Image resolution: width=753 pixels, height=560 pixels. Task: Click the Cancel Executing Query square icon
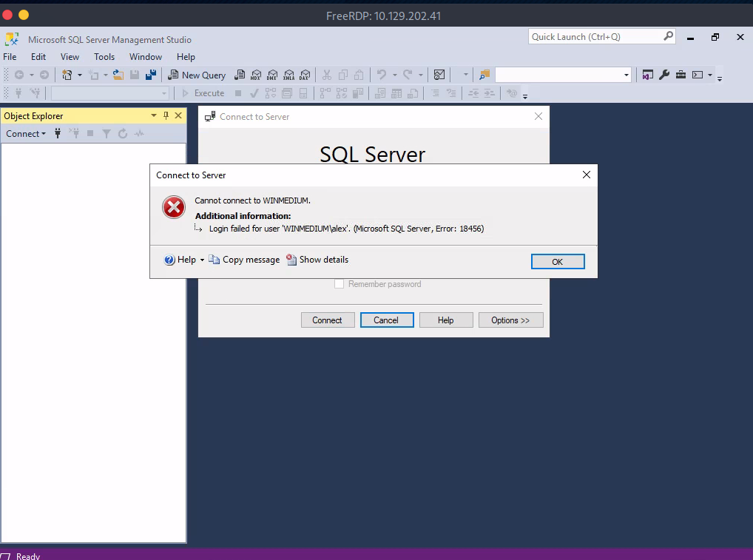click(x=238, y=93)
